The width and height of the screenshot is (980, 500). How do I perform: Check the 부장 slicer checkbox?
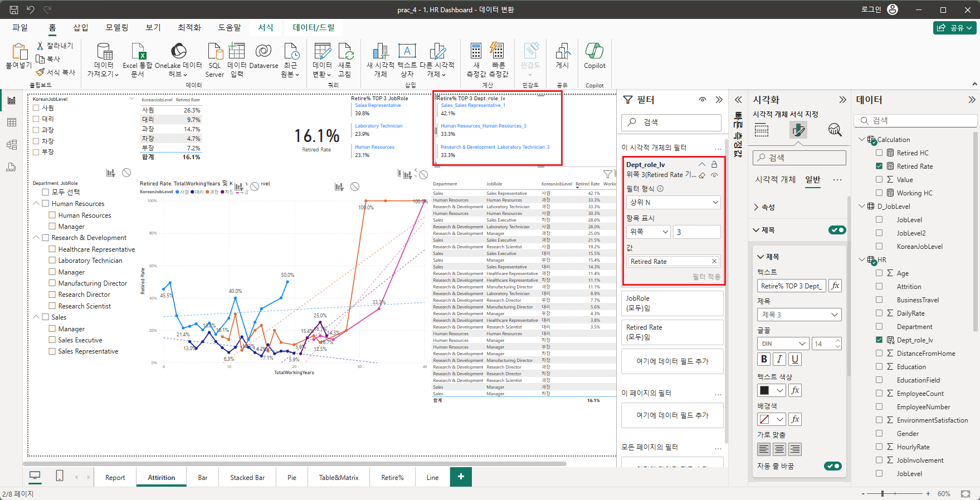[36, 151]
